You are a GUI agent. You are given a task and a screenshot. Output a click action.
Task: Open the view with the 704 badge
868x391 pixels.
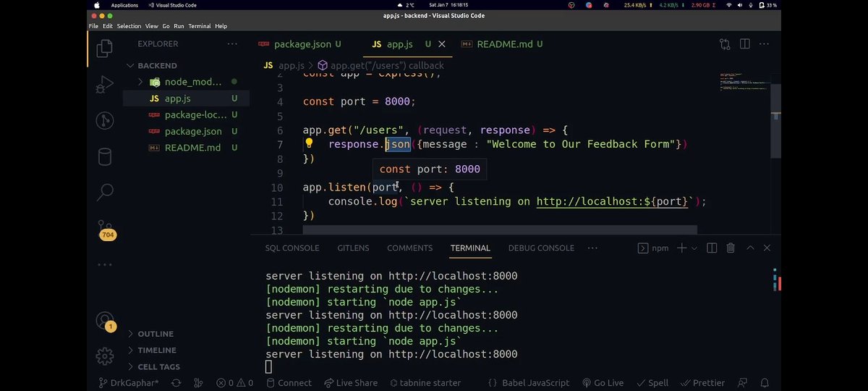click(106, 230)
